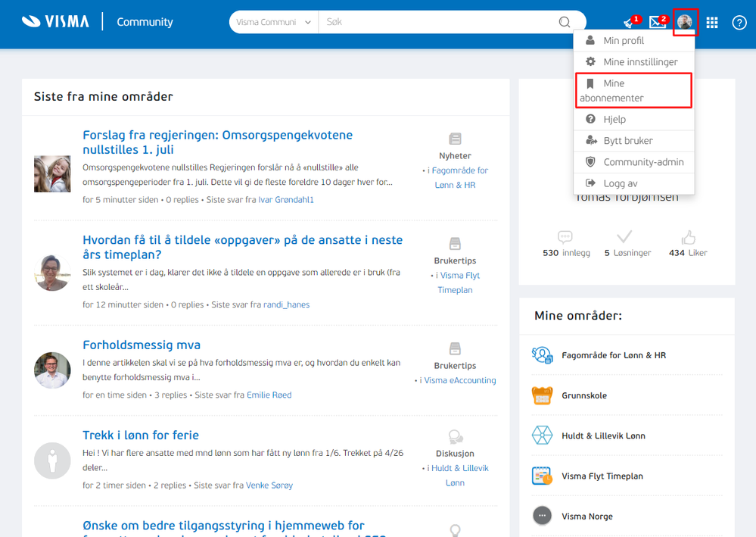
Task: Open the apps grid icon
Action: pos(712,23)
